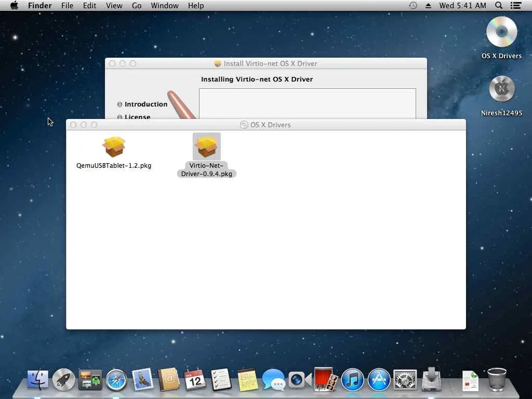Open the Edit menu
532x399 pixels.
click(x=89, y=5)
